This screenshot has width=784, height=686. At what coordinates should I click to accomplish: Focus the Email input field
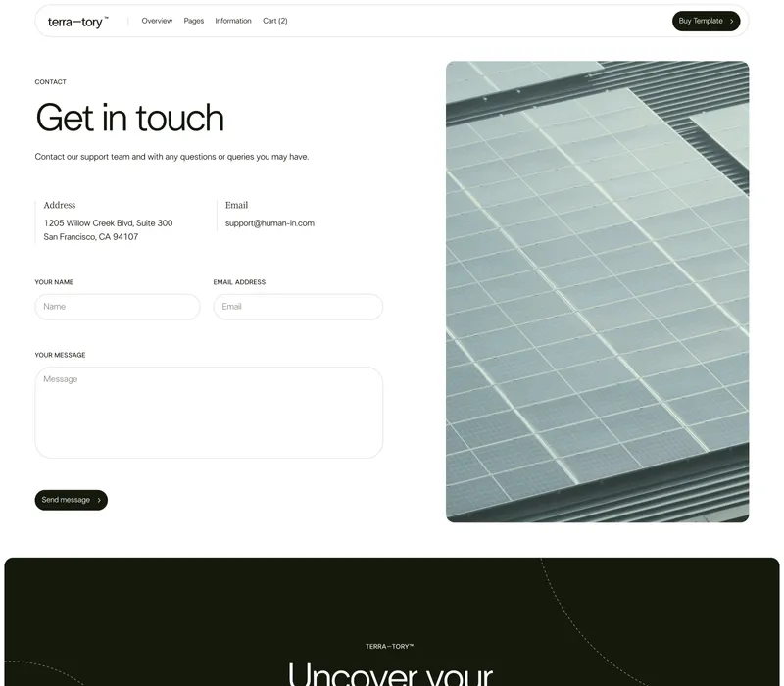click(298, 307)
